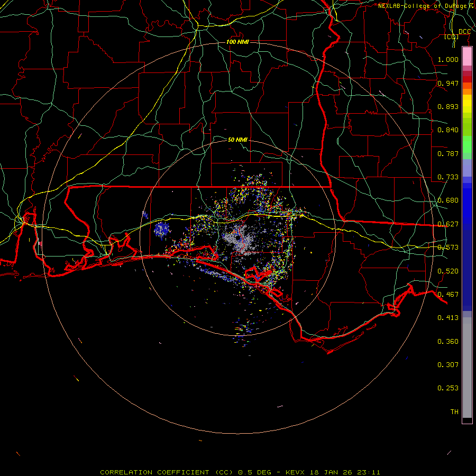Click the 50 NMI range ring label
Viewport: 476px width, 476px height.
tap(237, 140)
